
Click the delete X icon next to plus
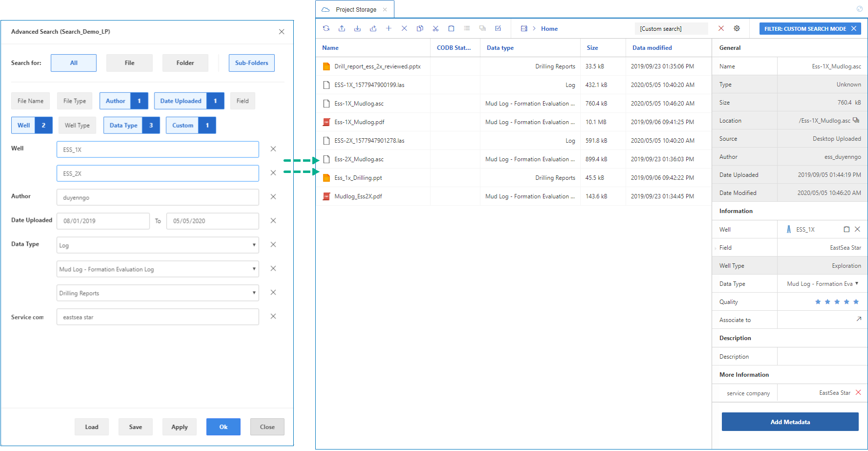[404, 28]
